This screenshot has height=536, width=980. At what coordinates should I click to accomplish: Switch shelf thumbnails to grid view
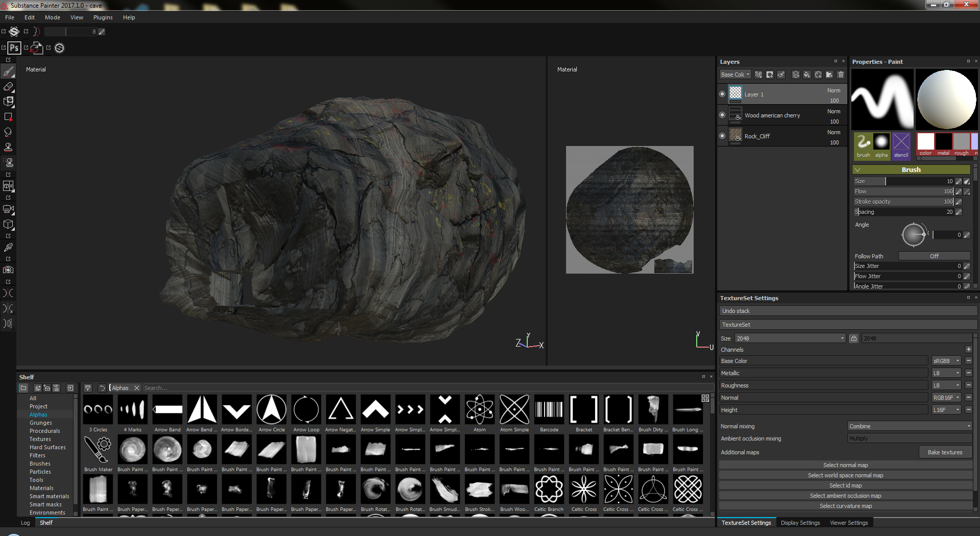tap(705, 398)
